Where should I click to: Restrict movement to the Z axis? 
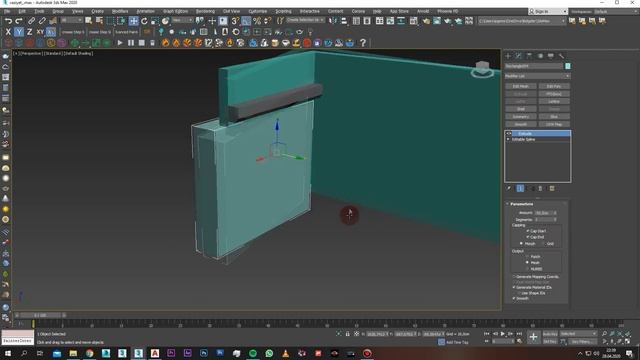[x=29, y=32]
